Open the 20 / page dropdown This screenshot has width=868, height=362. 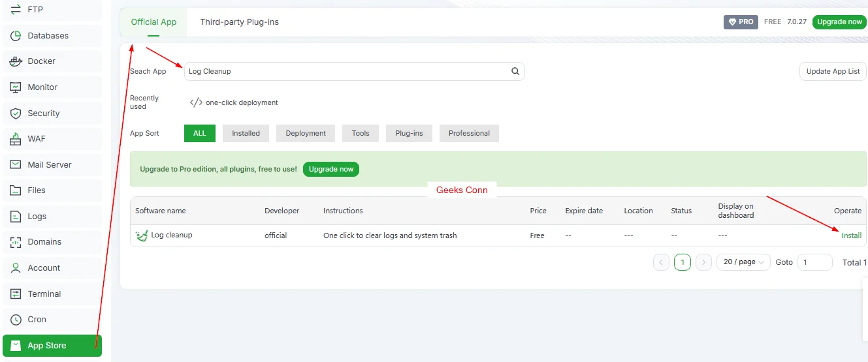pos(743,262)
